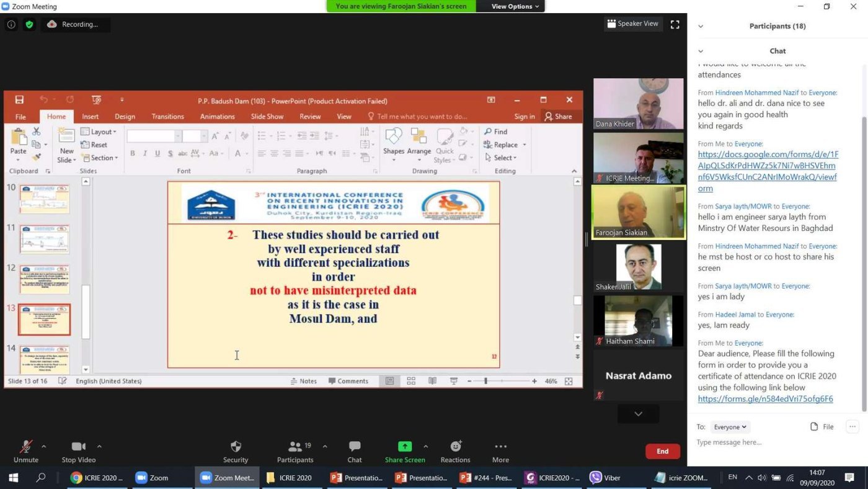Image resolution: width=868 pixels, height=489 pixels.
Task: Switch to the Slide Show tab
Action: pos(267,116)
